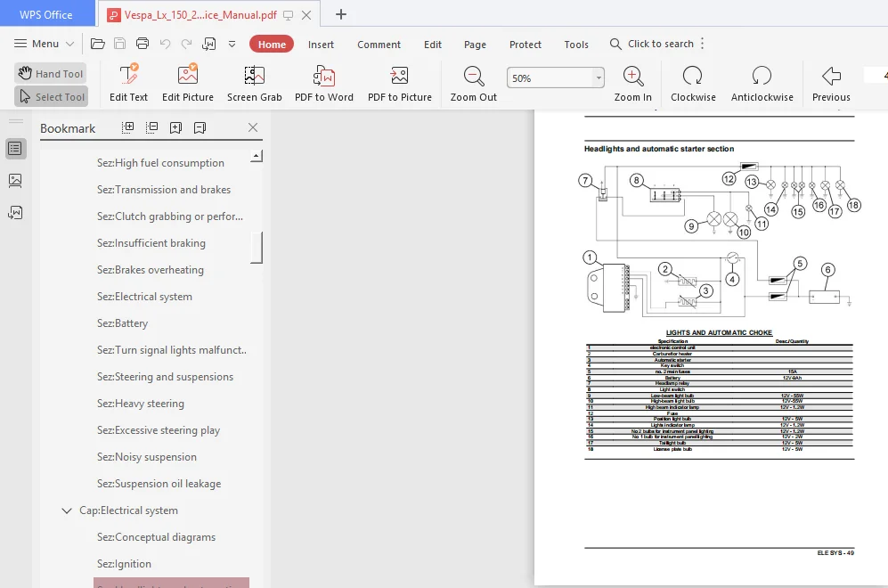Click the Redo arrow icon
This screenshot has height=588, width=888.
[186, 44]
